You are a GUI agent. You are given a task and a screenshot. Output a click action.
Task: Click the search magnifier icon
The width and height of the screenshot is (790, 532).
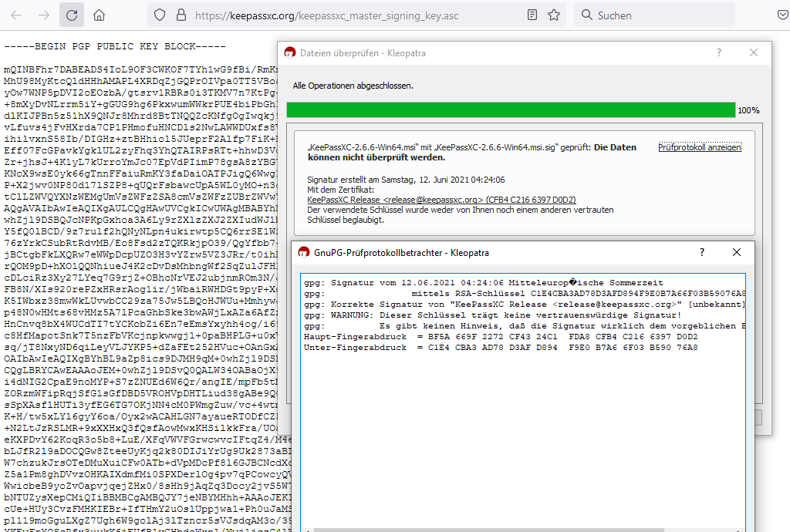coord(586,15)
